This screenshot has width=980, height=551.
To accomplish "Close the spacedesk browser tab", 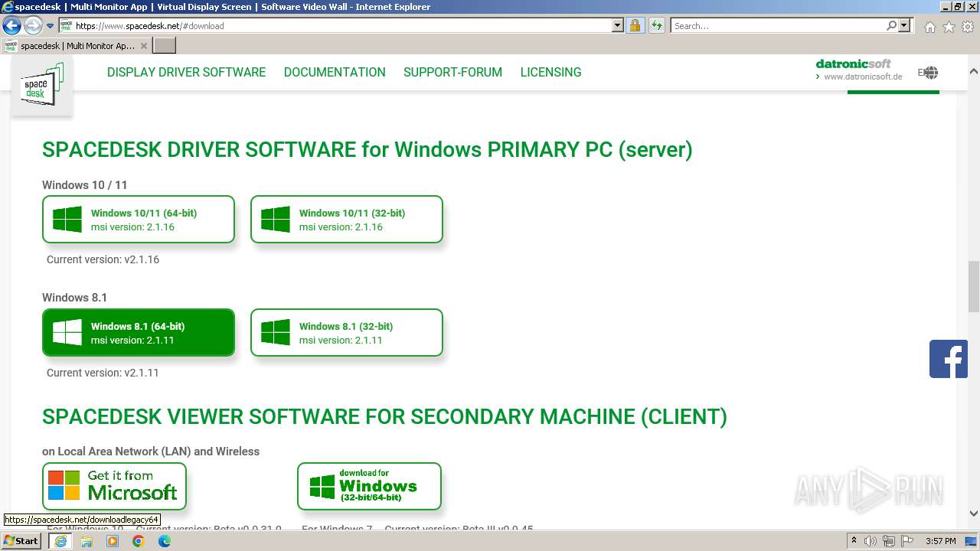I will click(x=143, y=46).
